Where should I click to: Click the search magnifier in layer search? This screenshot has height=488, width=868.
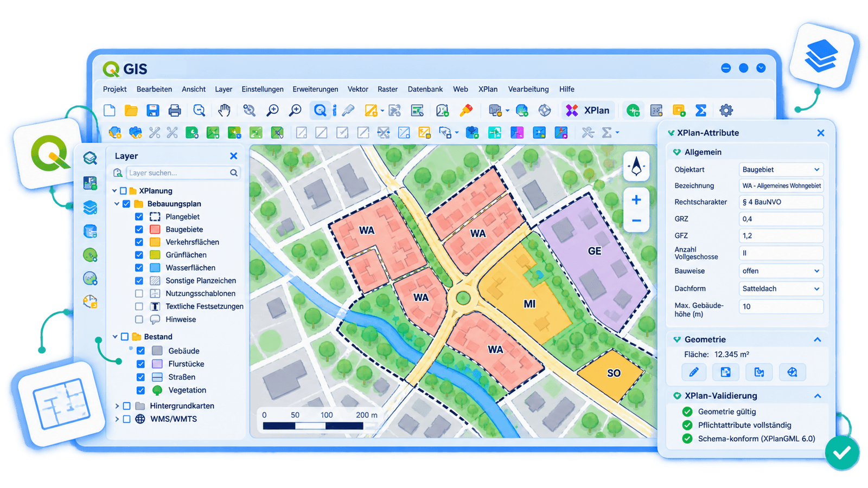tap(233, 173)
